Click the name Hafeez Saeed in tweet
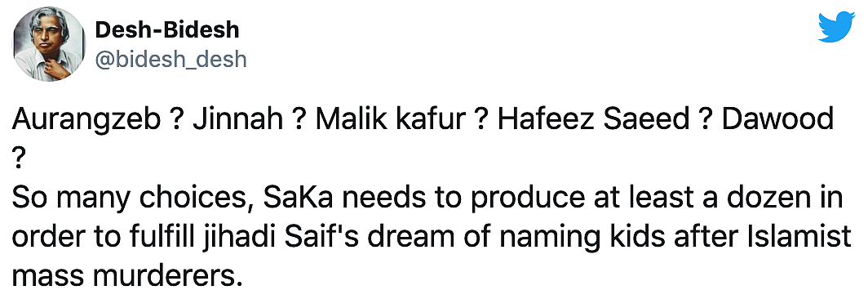Viewport: 868px width, 299px height. (589, 119)
